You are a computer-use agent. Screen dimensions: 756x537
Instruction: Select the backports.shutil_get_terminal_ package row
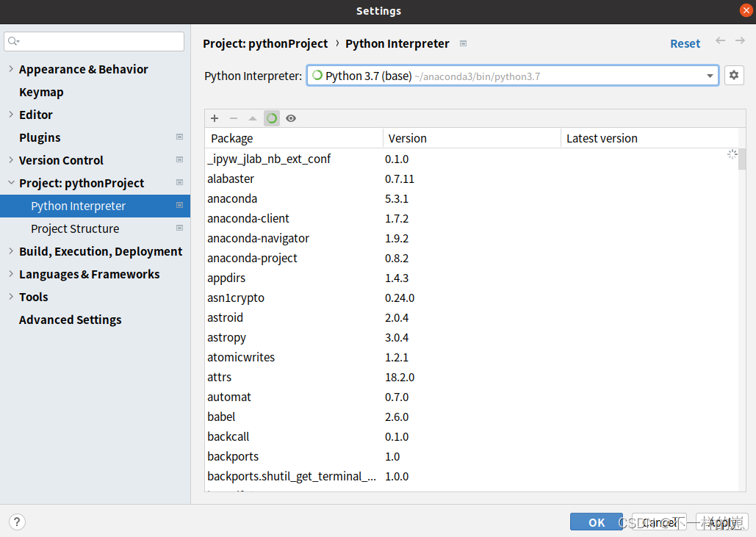pos(472,476)
